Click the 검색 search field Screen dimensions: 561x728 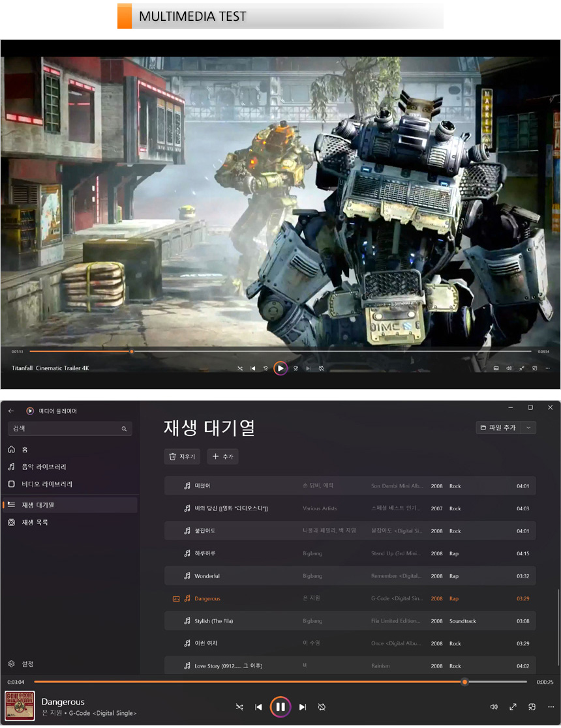(x=64, y=429)
